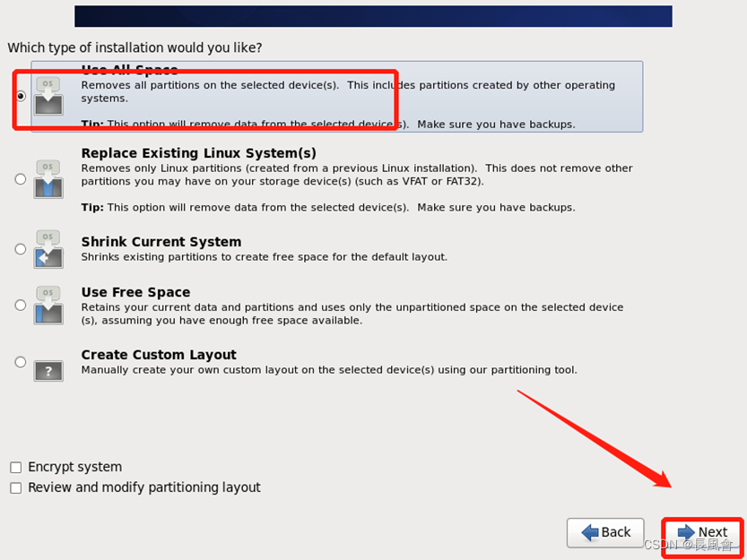The image size is (747, 560).
Task: Choose the Shrink Current System radio option
Action: (21, 249)
